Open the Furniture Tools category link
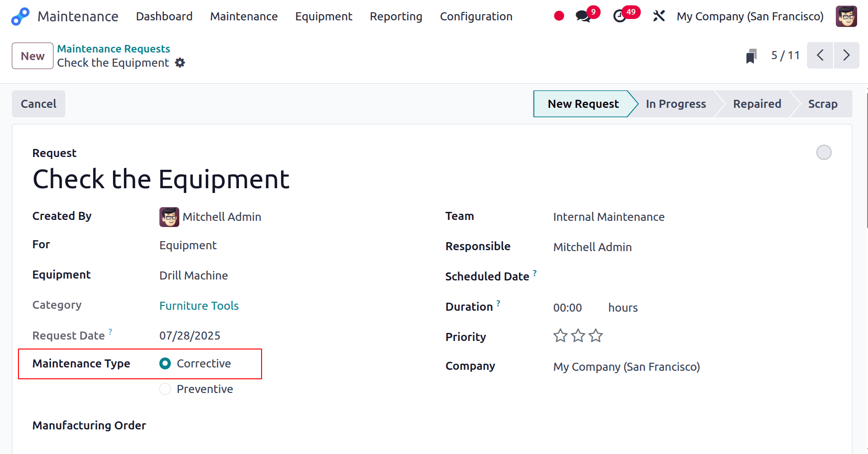Viewport: 868px width, 454px height. [x=199, y=306]
